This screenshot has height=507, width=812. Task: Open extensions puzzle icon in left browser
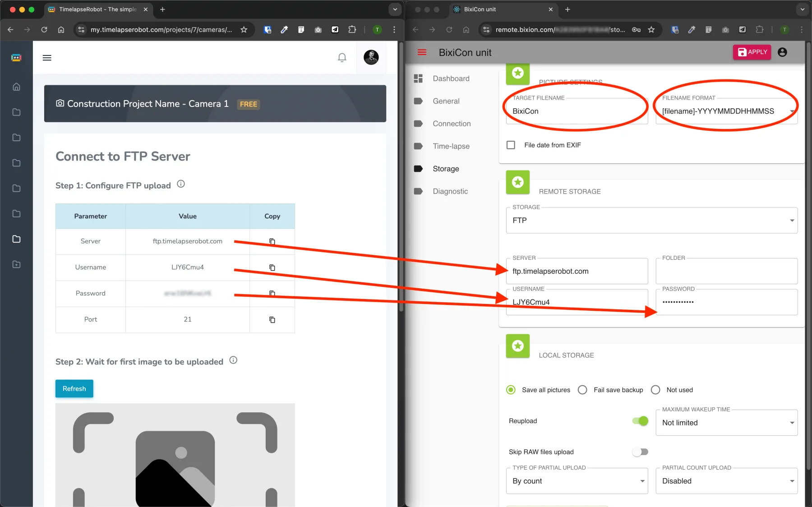pos(352,30)
